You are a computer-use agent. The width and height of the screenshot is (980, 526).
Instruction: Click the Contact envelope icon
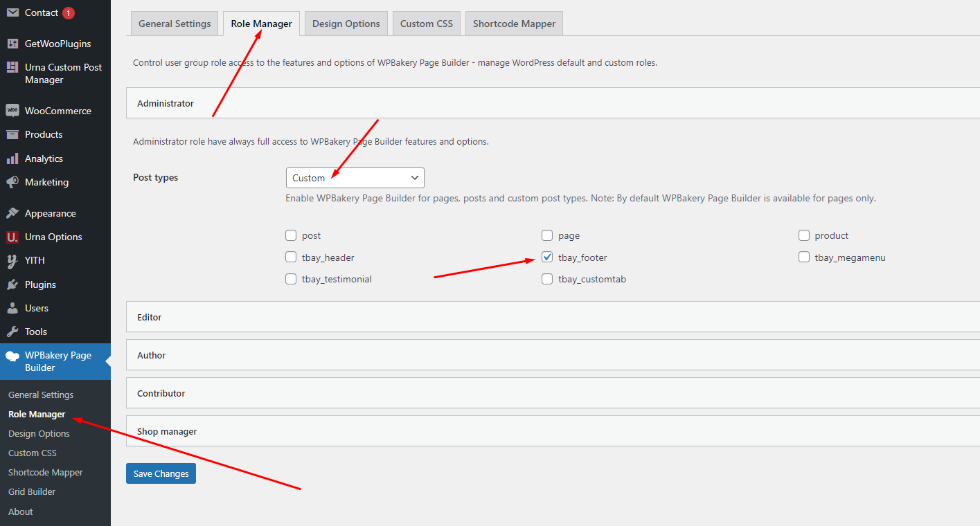(x=12, y=12)
